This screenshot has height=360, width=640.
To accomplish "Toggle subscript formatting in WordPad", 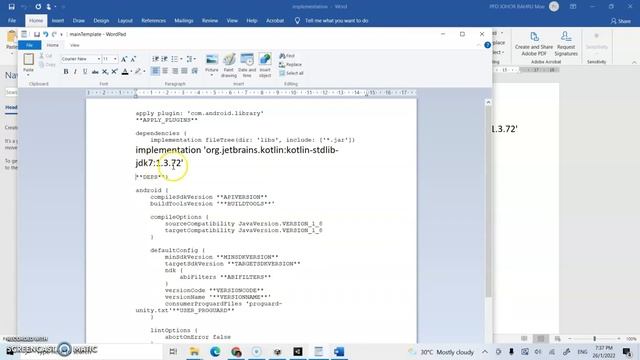I will pos(105,72).
